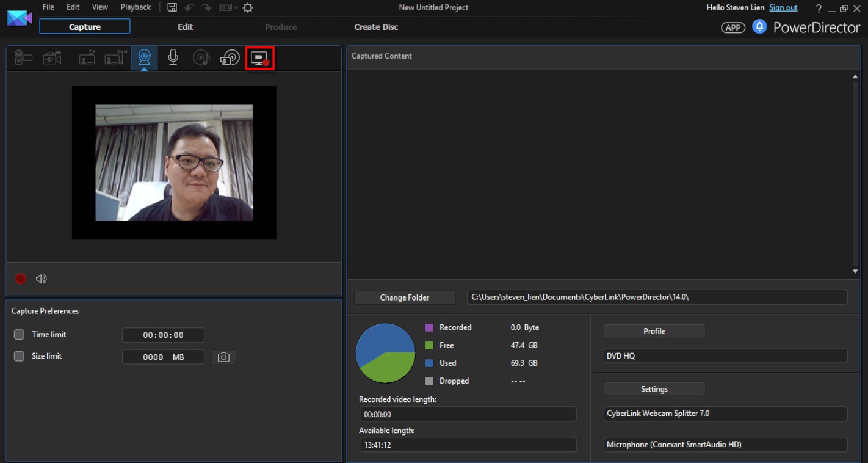The height and width of the screenshot is (463, 868).
Task: Click the '69.3 GB' used space value
Action: 524,363
